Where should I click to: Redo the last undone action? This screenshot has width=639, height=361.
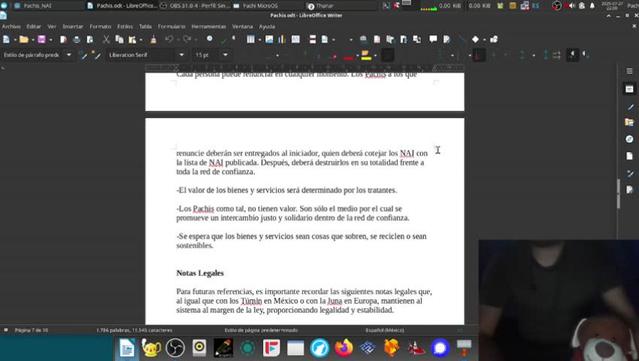click(x=187, y=39)
